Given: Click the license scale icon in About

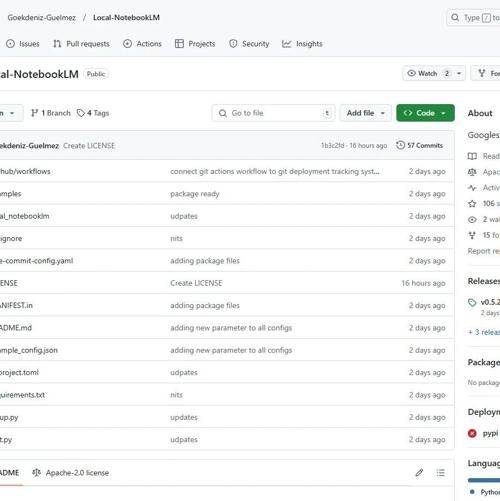Looking at the screenshot, I should click(472, 172).
